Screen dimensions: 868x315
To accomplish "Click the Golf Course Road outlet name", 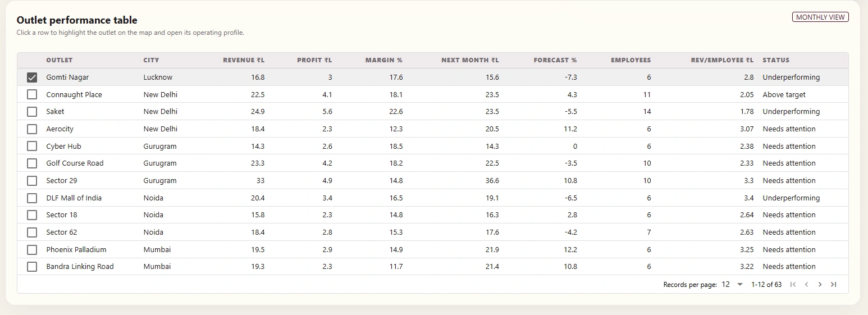I will point(75,163).
